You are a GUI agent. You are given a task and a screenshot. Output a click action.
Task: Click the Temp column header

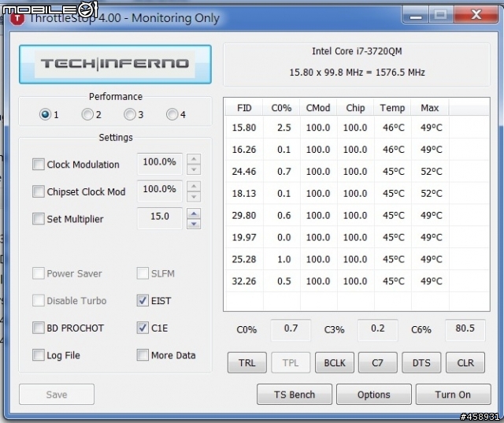(392, 108)
